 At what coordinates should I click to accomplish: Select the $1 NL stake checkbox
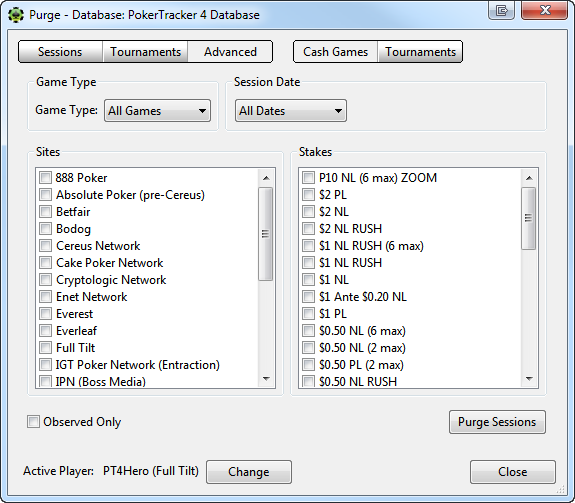[308, 279]
